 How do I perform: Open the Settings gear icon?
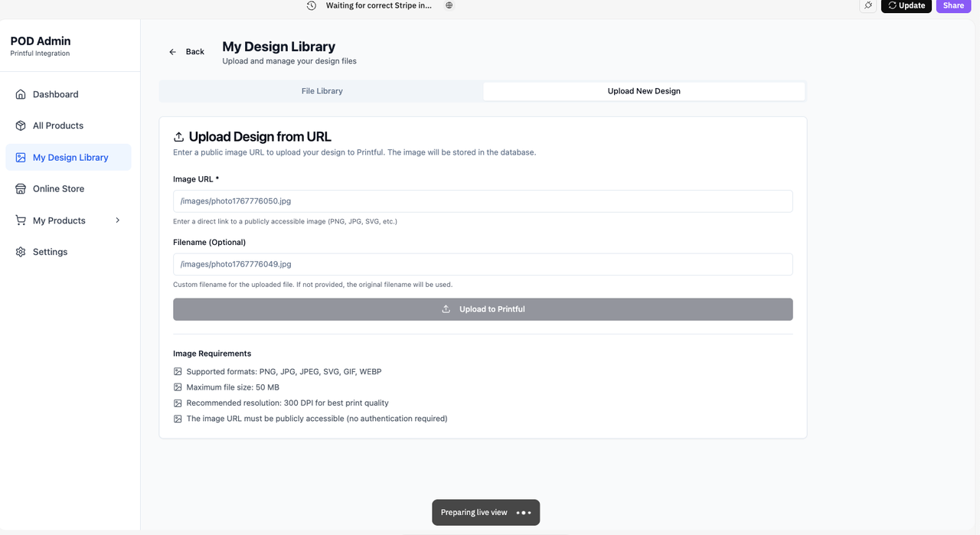pos(20,251)
